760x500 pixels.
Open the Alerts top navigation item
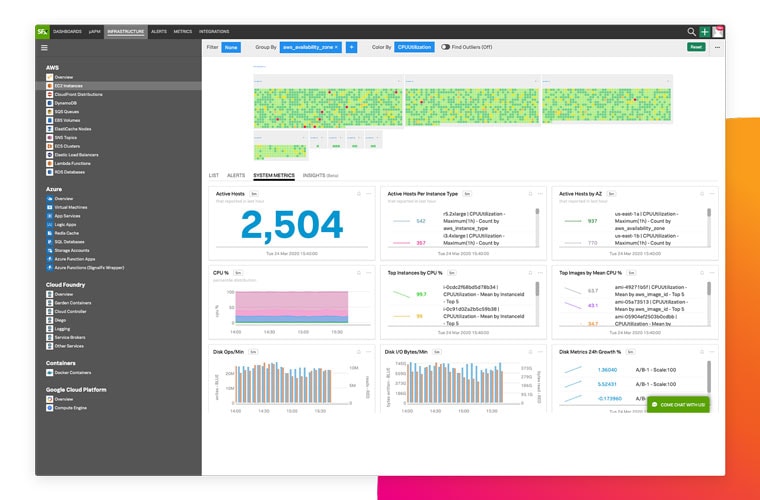click(159, 32)
